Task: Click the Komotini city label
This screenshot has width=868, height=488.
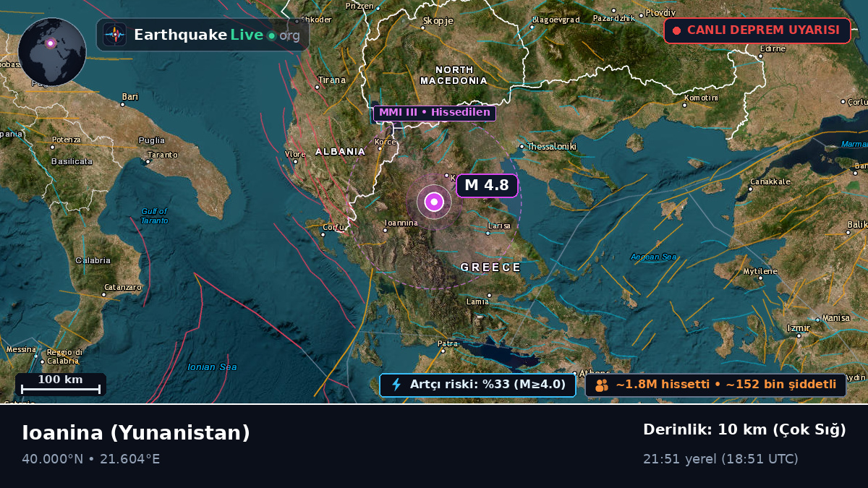Action: coord(701,97)
